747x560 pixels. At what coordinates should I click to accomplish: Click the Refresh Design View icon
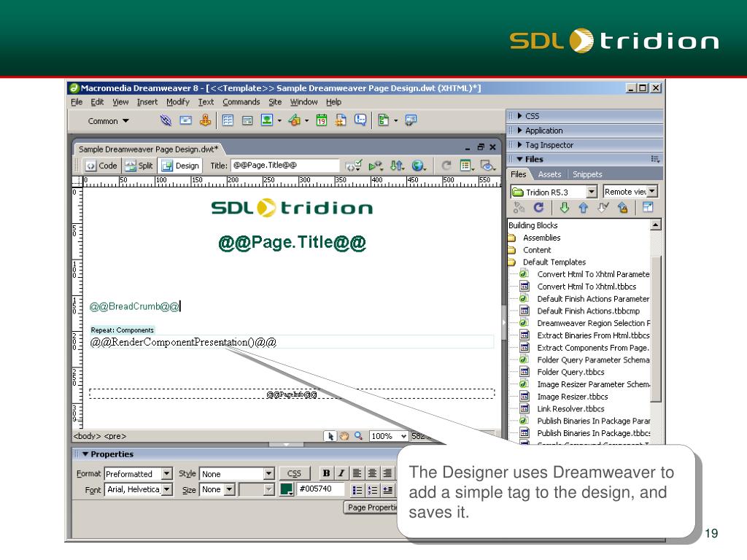446,166
